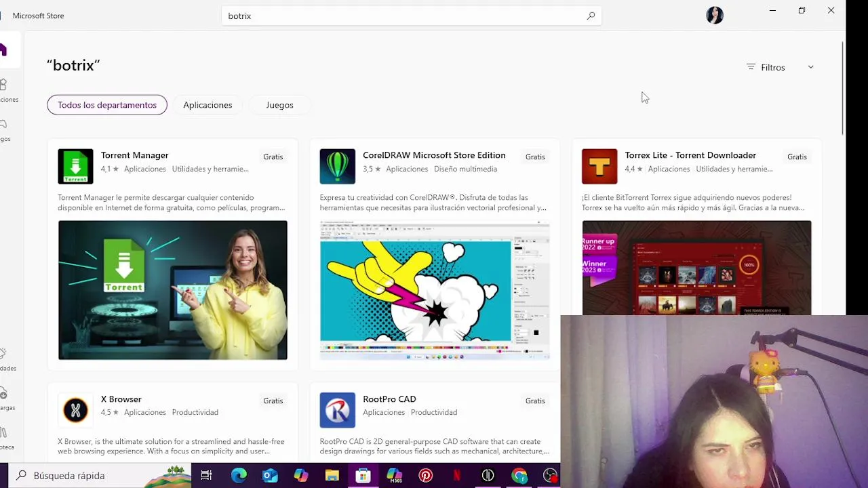Select Todos los departamentos filter tab

coord(107,105)
